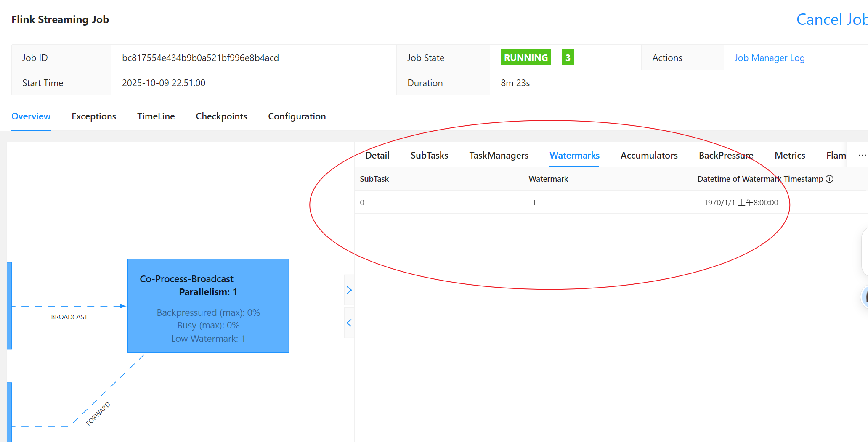Image resolution: width=868 pixels, height=442 pixels.
Task: Open the Metrics tab
Action: 790,155
